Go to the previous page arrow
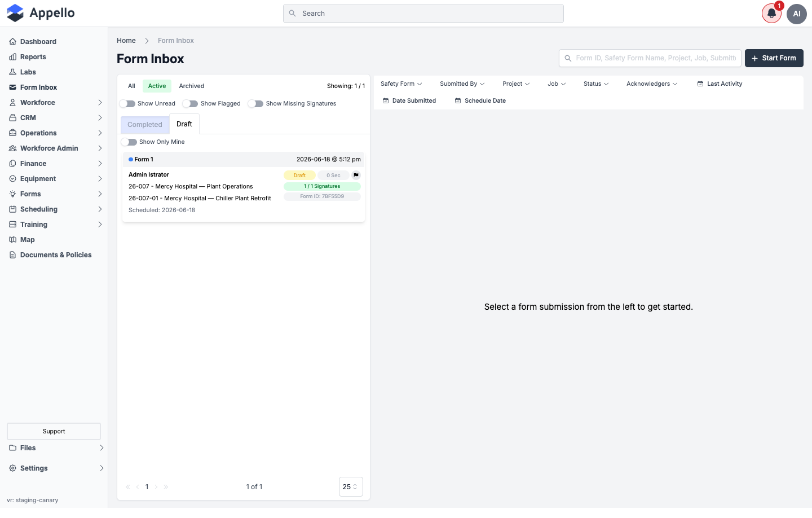 pyautogui.click(x=138, y=487)
